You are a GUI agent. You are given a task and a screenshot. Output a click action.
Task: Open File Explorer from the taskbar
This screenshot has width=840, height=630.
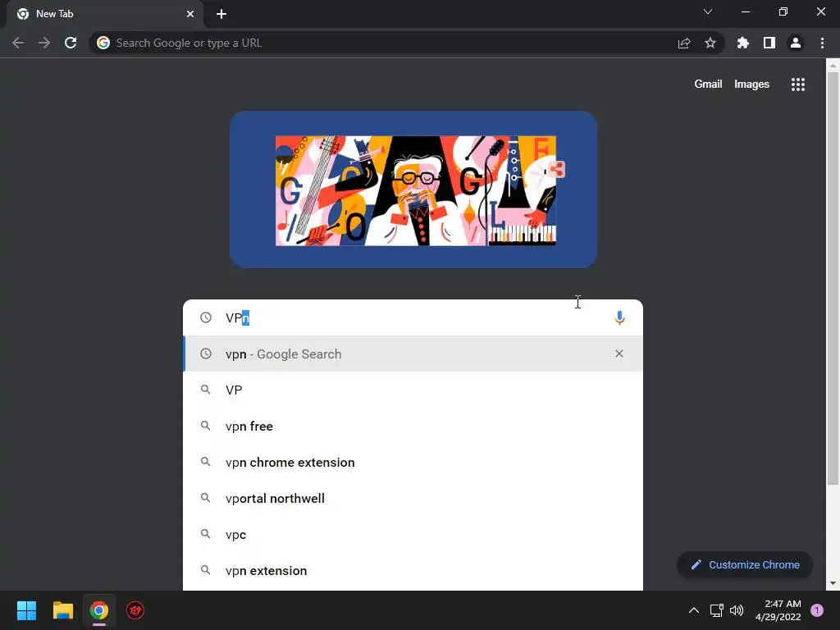pos(62,610)
